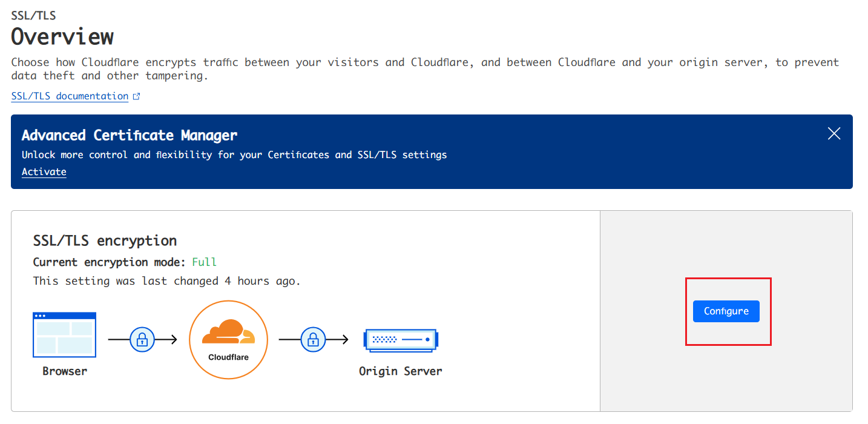868x424 pixels.
Task: Click the Origin Server text label
Action: tap(400, 371)
